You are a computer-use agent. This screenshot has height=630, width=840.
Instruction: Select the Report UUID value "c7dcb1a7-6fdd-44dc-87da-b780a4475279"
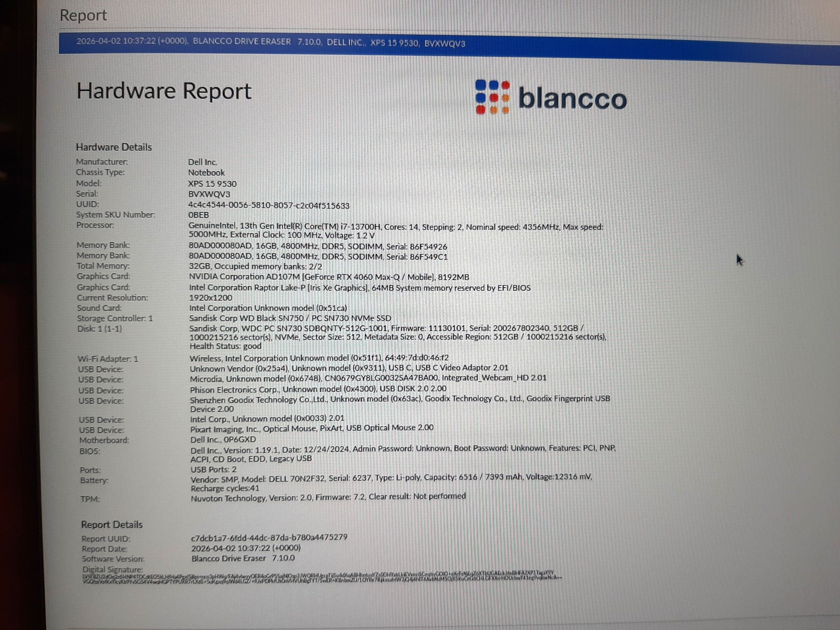269,538
